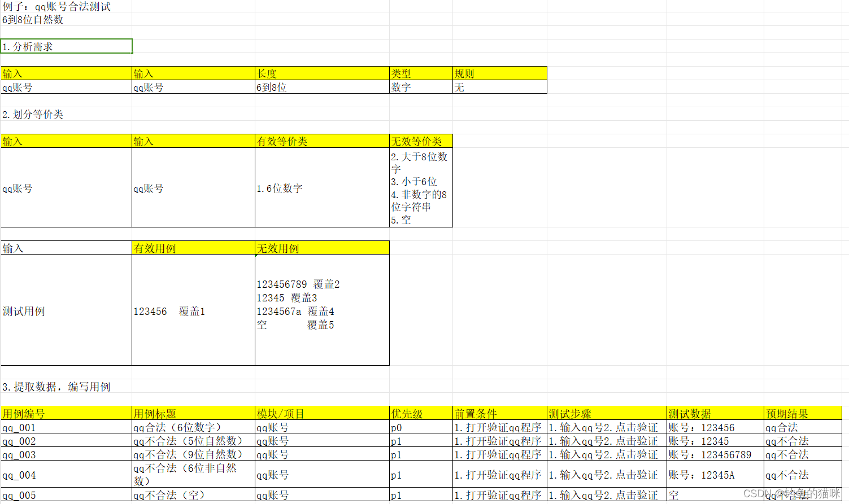The image size is (849, 504).
Task: Select the '无' rule value cell
Action: tap(499, 87)
